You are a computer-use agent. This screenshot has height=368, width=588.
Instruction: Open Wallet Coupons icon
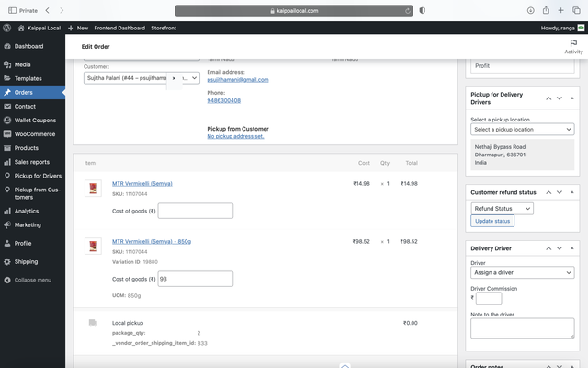point(7,121)
